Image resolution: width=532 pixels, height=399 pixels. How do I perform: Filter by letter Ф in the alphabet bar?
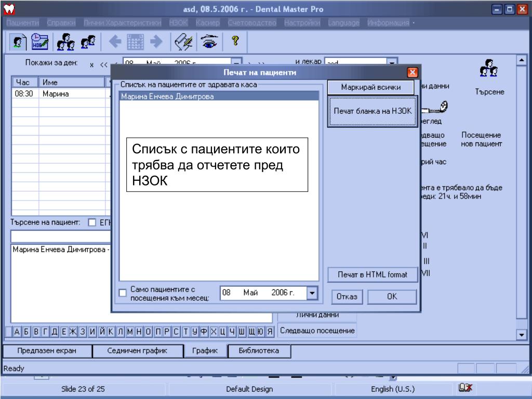(204, 331)
